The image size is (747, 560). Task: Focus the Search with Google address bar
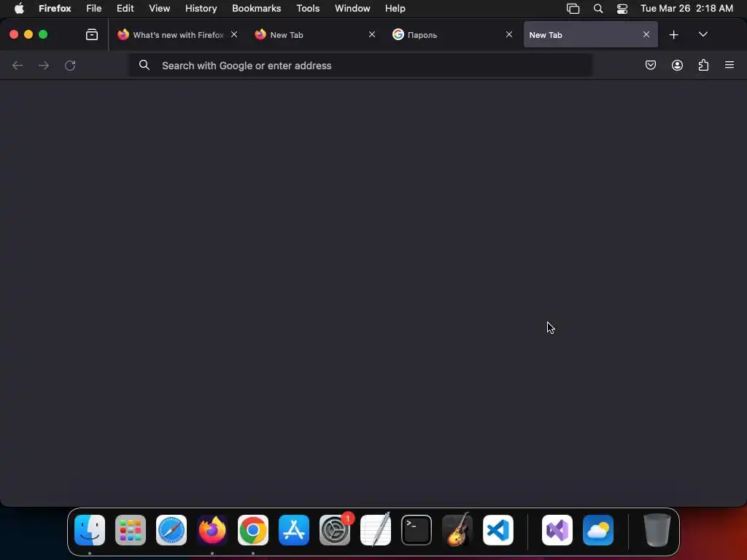pyautogui.click(x=360, y=65)
